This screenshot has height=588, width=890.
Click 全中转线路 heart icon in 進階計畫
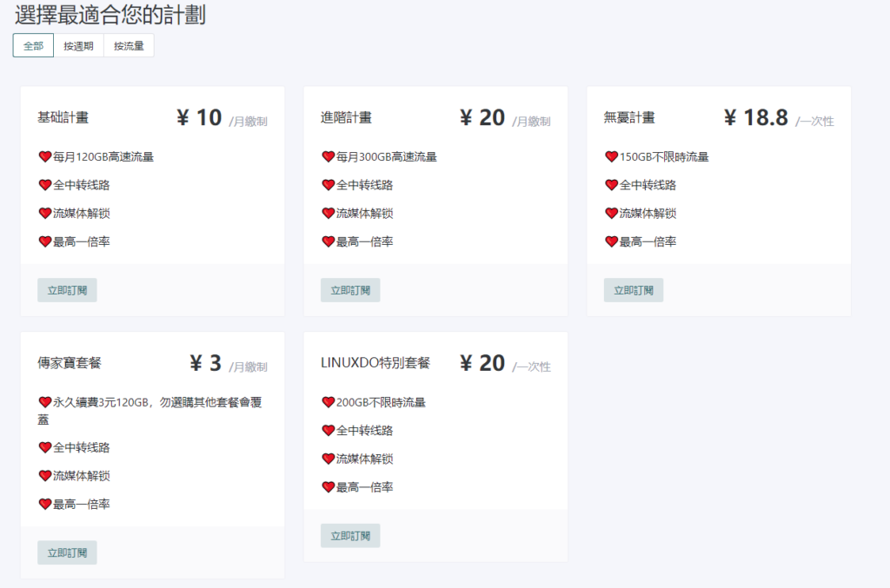(329, 185)
